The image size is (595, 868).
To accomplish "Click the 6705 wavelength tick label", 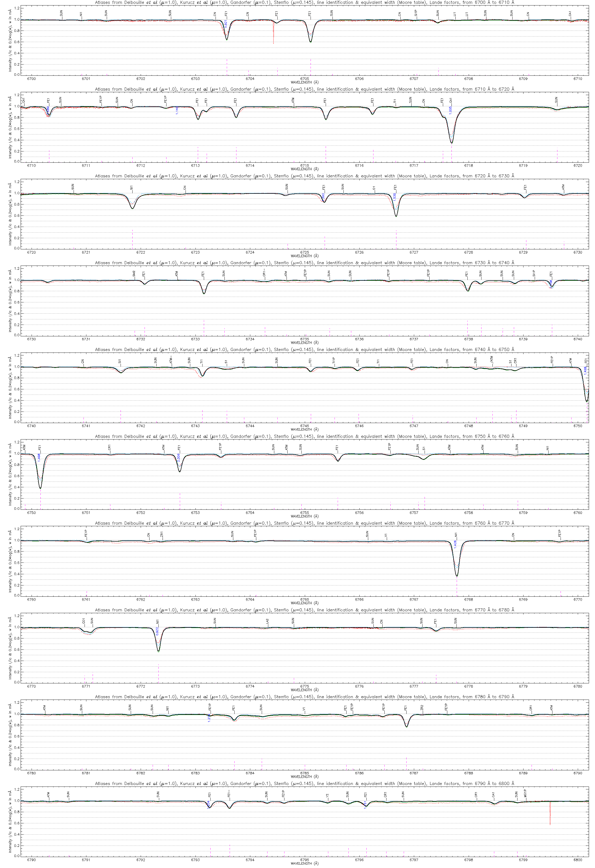I will pos(305,79).
